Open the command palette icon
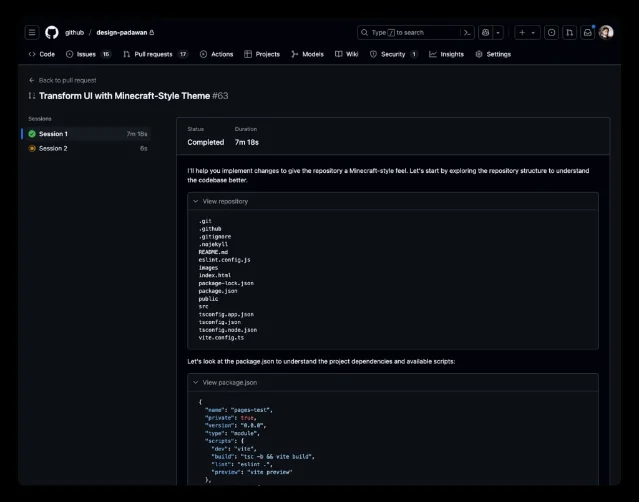 coord(467,33)
